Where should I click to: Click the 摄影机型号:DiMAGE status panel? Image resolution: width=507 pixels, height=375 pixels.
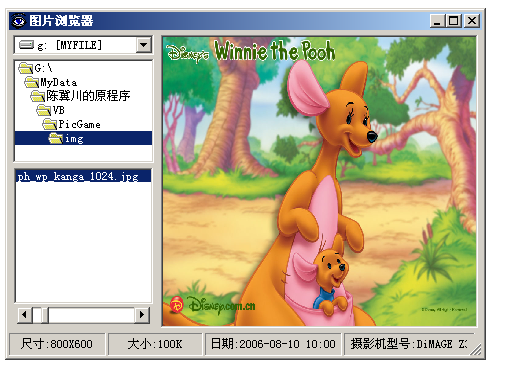(x=409, y=344)
